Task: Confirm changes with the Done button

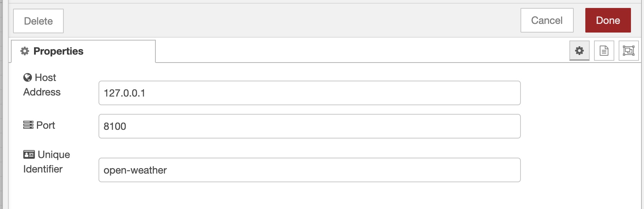Action: coord(608,20)
